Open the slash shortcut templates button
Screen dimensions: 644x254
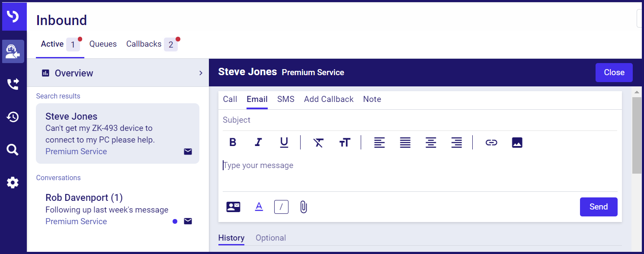tap(281, 207)
